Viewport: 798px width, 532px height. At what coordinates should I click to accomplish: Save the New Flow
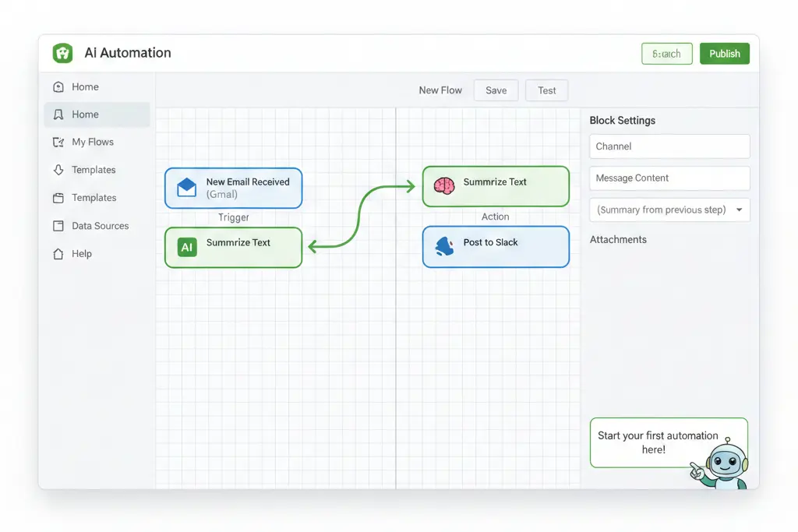coord(496,90)
